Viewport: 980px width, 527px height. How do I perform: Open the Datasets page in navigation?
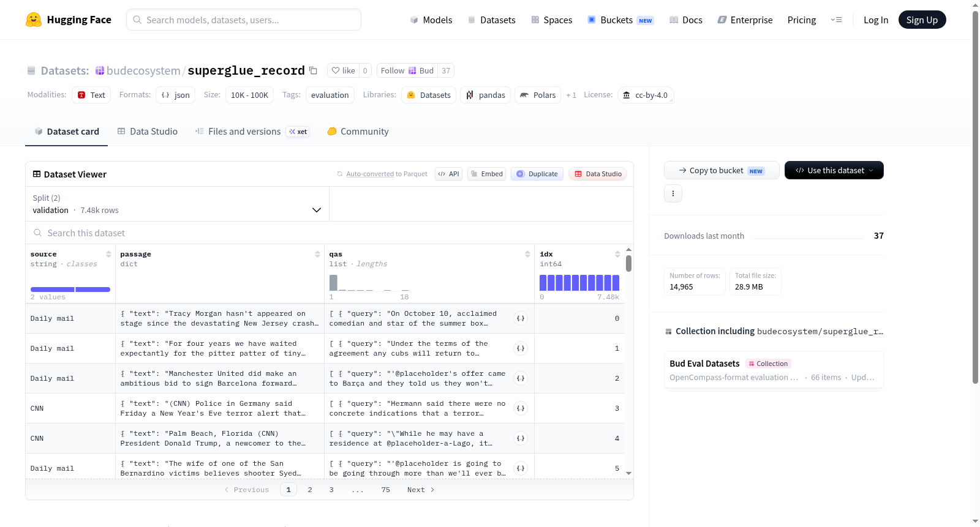tap(491, 20)
